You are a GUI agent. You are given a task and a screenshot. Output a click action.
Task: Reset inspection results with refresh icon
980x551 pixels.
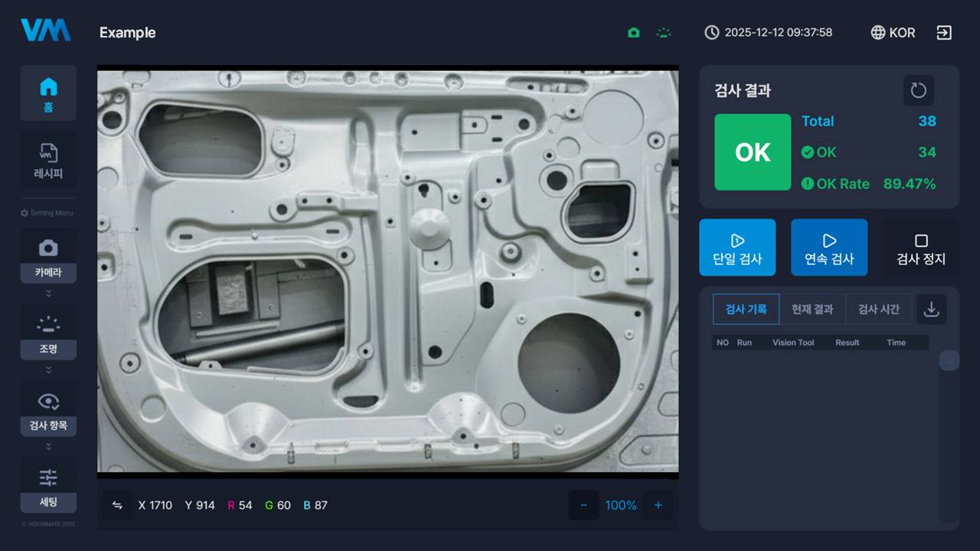(918, 91)
